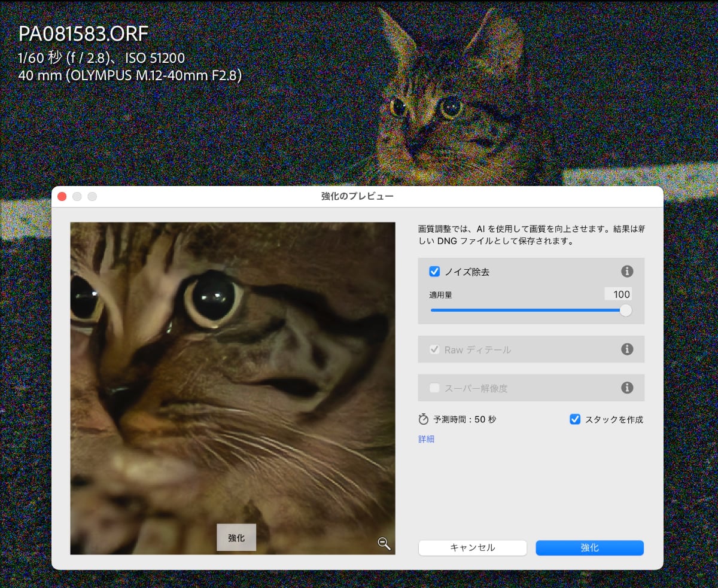Disable the ノイズ除去 checkbox
718x588 pixels.
click(435, 272)
